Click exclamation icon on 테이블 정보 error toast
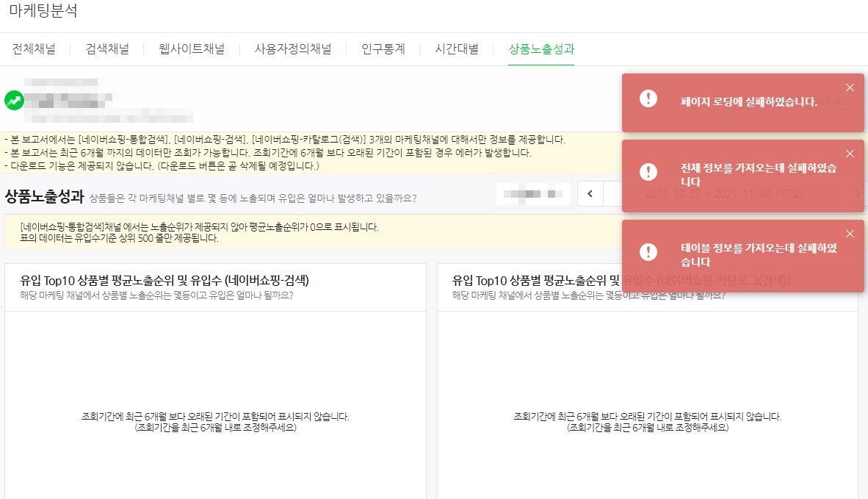868x499 pixels. pos(648,252)
